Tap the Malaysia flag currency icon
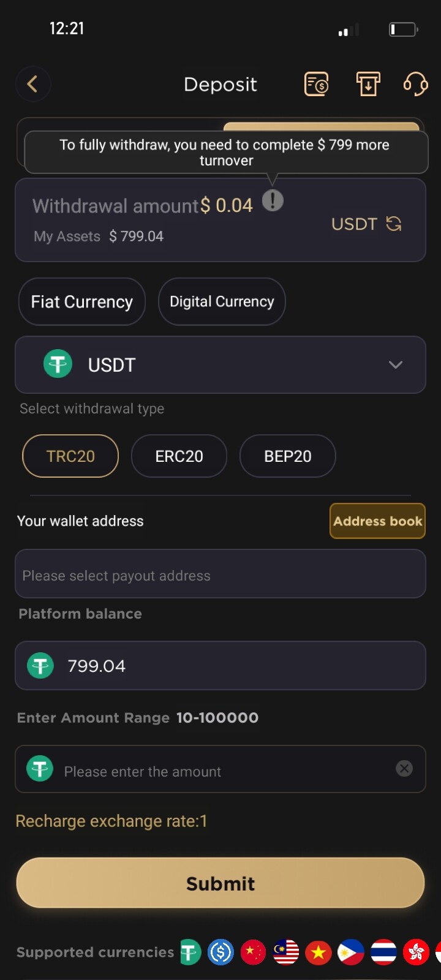Viewport: 441px width, 980px height. tap(286, 952)
